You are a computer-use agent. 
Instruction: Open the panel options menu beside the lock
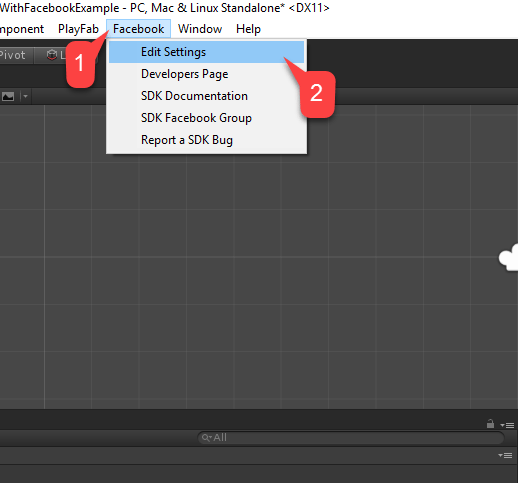pyautogui.click(x=507, y=425)
